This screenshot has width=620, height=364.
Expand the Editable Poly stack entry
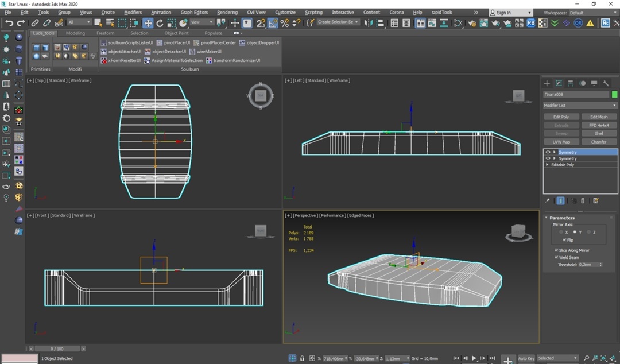pyautogui.click(x=547, y=165)
